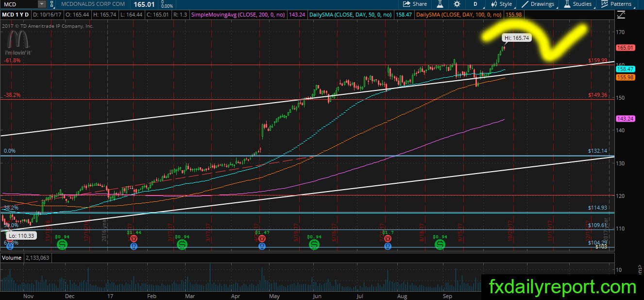Click the blue bulb icon under $1.47 earnings
Image resolution: width=644 pixels, height=300 pixels.
(x=262, y=246)
